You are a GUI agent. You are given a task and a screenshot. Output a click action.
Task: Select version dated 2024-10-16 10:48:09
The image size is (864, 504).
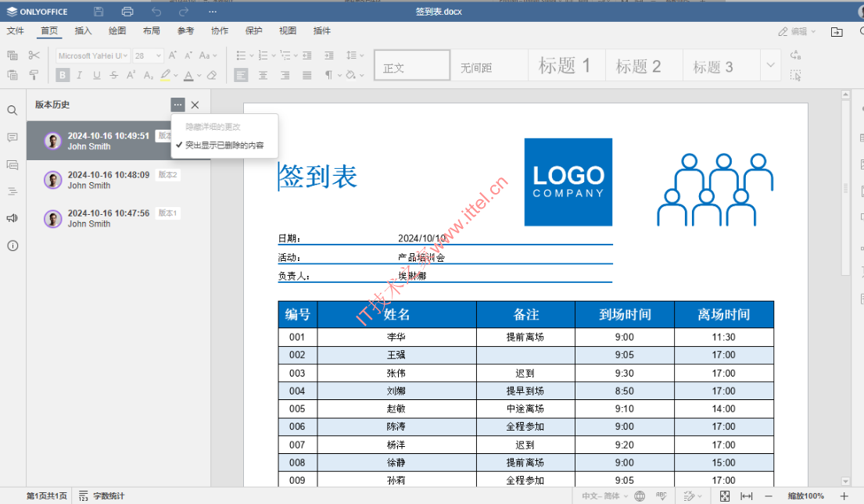pyautogui.click(x=119, y=181)
